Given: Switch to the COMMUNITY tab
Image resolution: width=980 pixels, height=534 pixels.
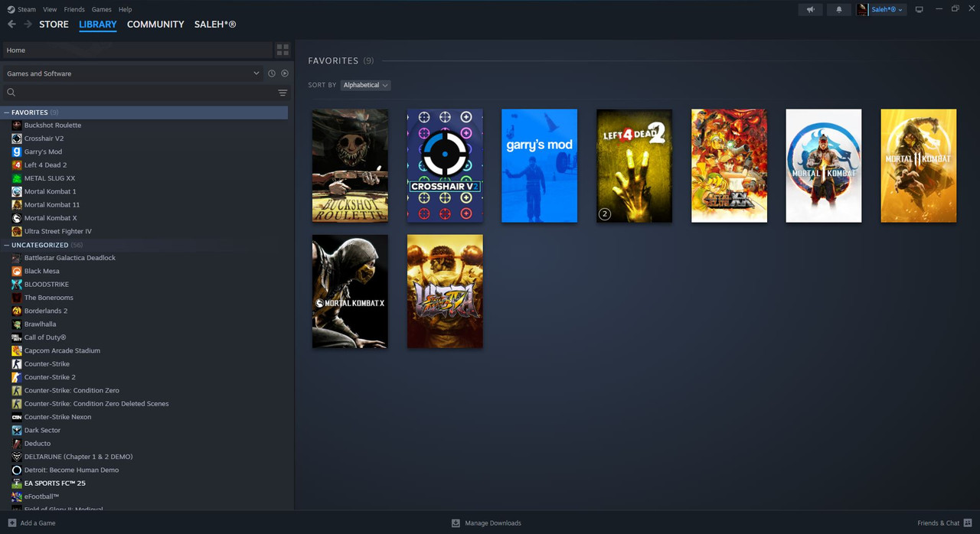Looking at the screenshot, I should pos(155,24).
